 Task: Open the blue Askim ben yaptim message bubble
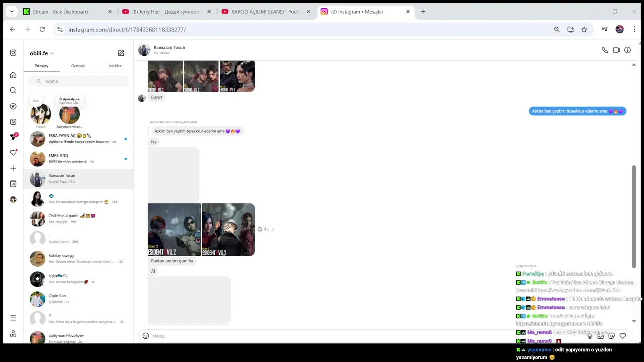578,111
